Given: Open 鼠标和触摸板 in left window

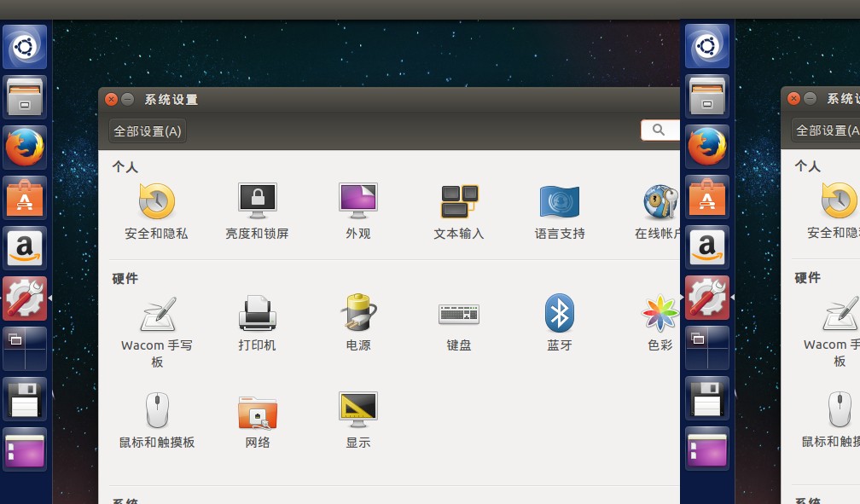Looking at the screenshot, I should 157,420.
